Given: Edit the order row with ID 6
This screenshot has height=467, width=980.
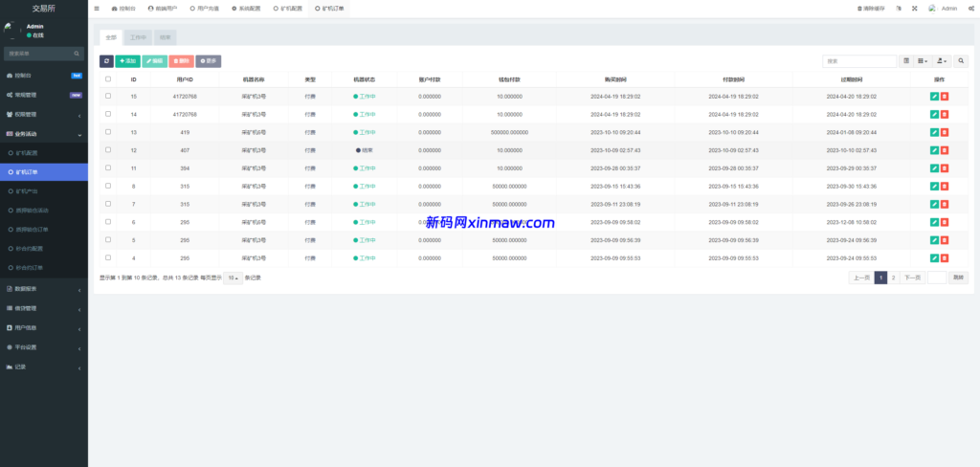Looking at the screenshot, I should pyautogui.click(x=934, y=222).
